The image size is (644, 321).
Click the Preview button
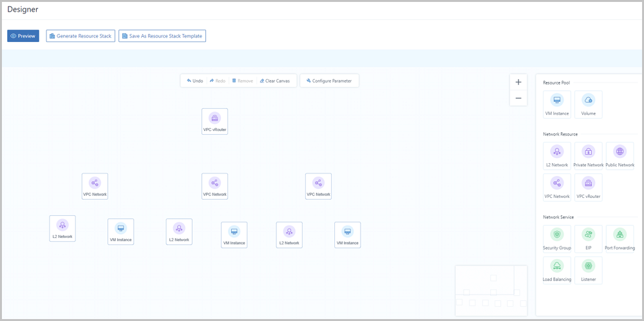pyautogui.click(x=23, y=35)
